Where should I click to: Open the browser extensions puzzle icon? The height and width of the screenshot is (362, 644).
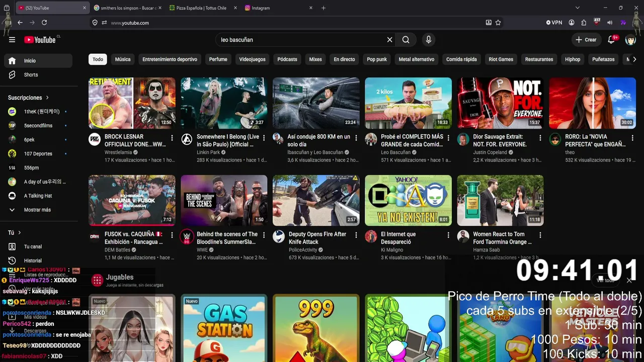pos(584,23)
